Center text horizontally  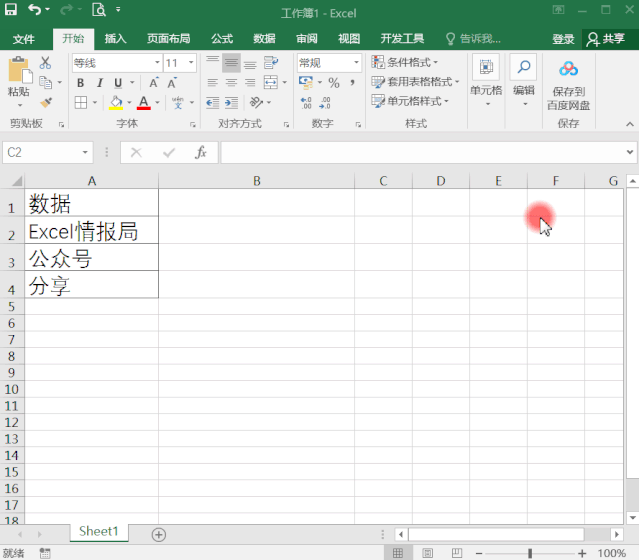point(231,83)
